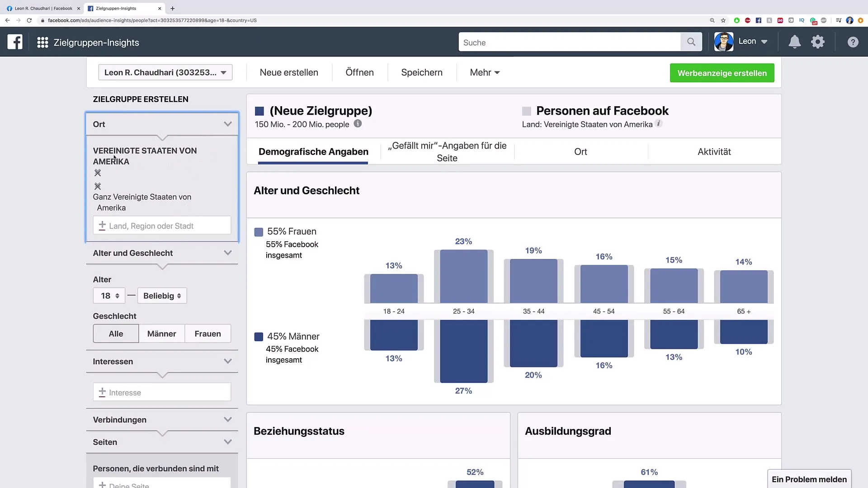The image size is (868, 488).
Task: Click the Land, Region oder Stadt field
Action: (x=162, y=225)
